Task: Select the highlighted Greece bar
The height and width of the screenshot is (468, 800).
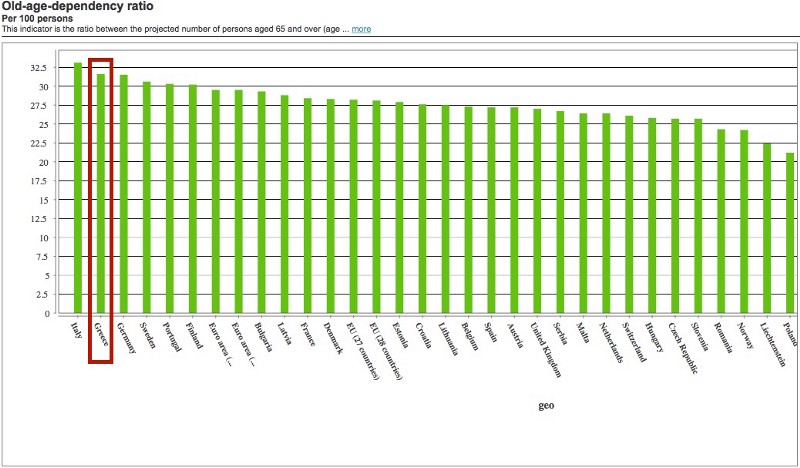Action: tap(101, 193)
